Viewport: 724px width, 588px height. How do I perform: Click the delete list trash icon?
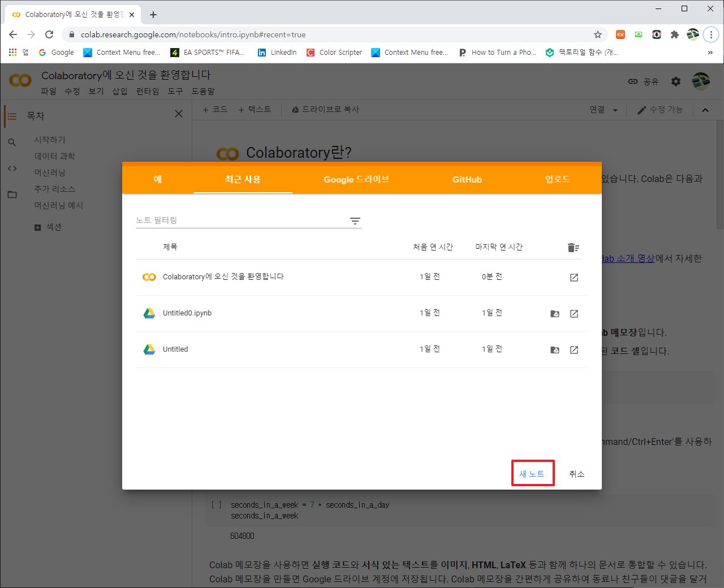tap(574, 248)
